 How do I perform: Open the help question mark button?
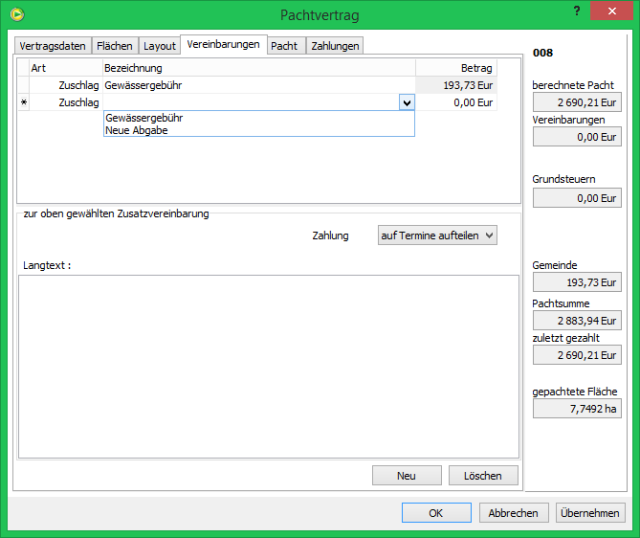click(576, 11)
